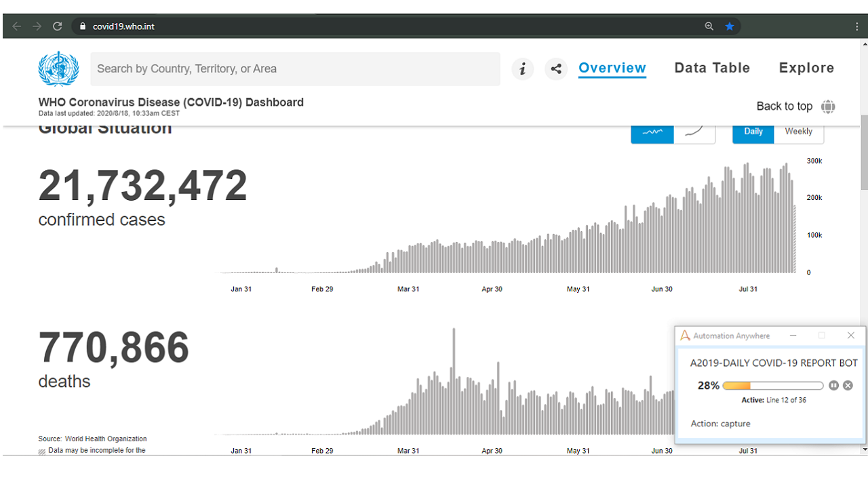Click the share icon
Image resolution: width=868 pixels, height=488 pixels.
point(556,68)
